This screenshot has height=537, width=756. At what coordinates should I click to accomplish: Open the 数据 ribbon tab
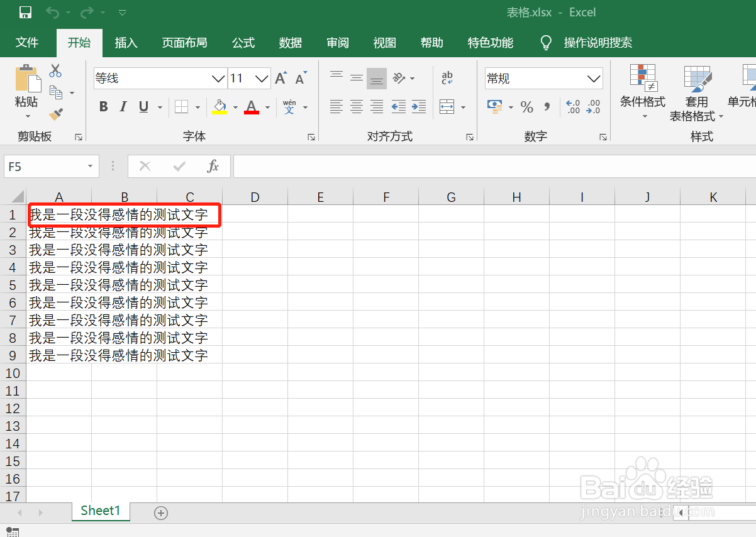pos(290,43)
